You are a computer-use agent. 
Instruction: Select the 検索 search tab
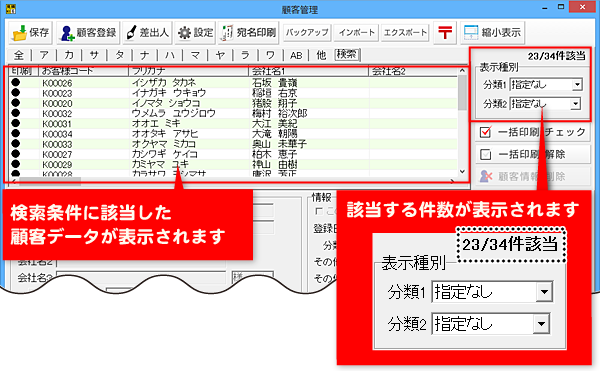click(347, 55)
